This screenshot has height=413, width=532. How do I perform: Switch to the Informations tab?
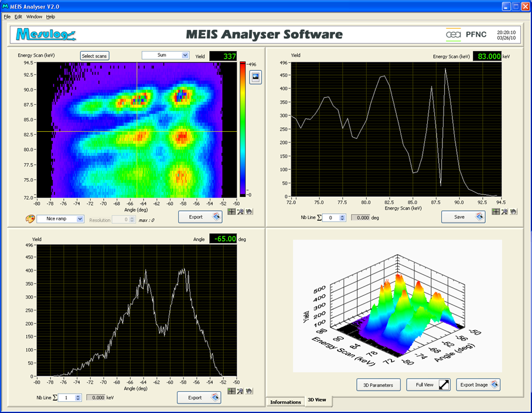coord(285,402)
